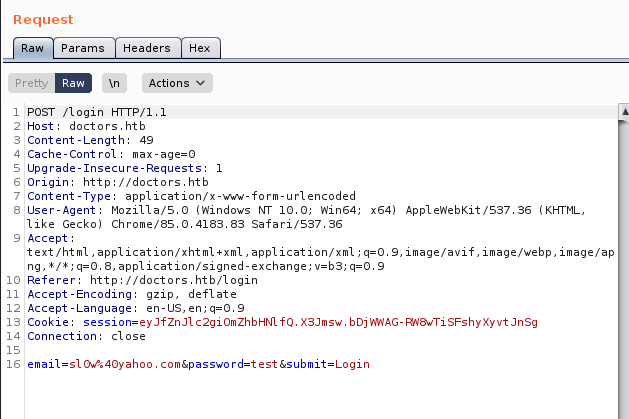629x419 pixels.
Task: Expand the Actions dropdown menu
Action: (176, 83)
